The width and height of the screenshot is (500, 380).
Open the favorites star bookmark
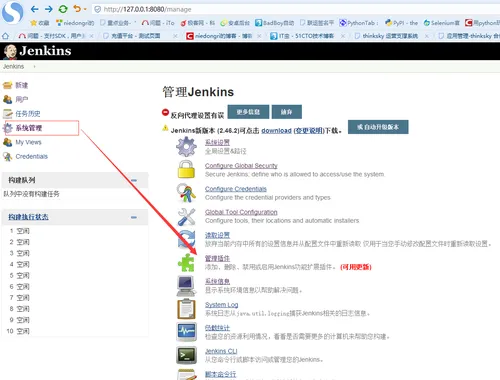tap(40, 23)
